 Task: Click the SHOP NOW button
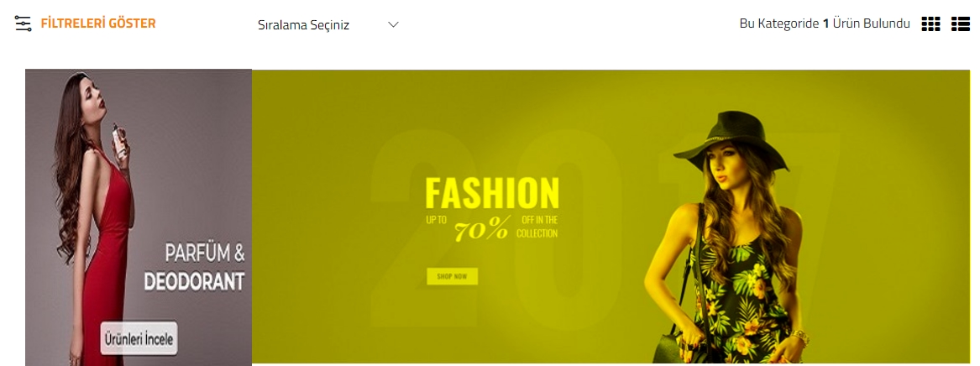453,276
